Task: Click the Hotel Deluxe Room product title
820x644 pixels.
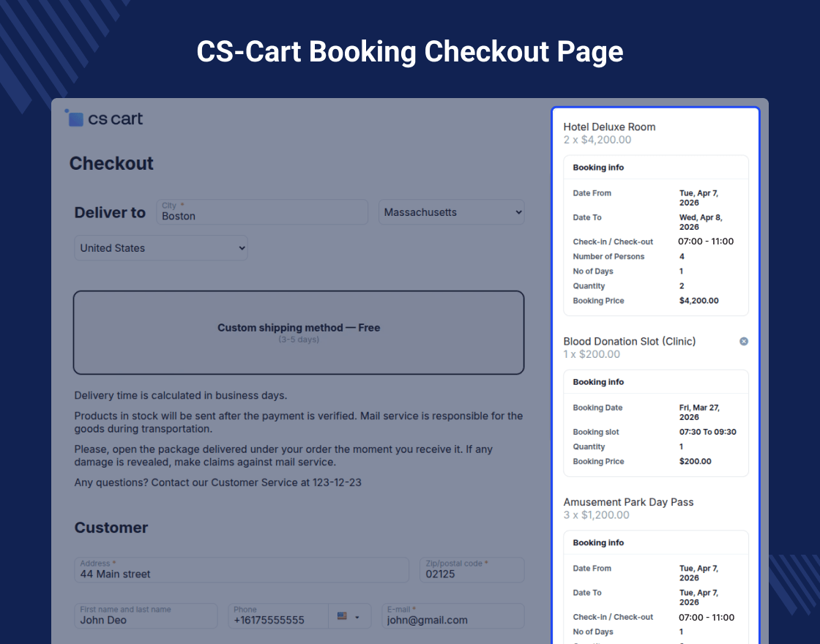Action: pyautogui.click(x=609, y=127)
